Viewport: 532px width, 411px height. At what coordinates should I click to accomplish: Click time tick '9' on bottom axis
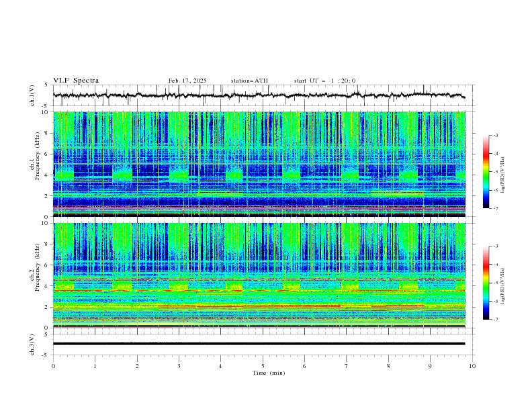(430, 366)
